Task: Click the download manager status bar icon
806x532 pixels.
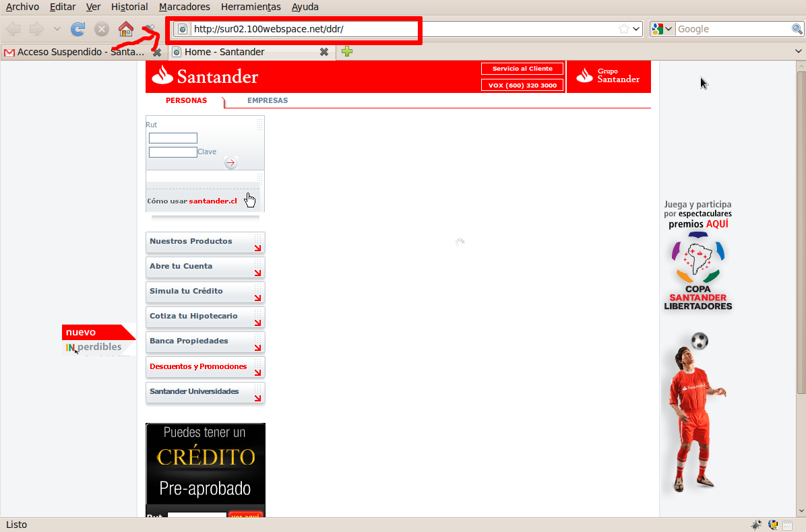Action: click(772, 525)
